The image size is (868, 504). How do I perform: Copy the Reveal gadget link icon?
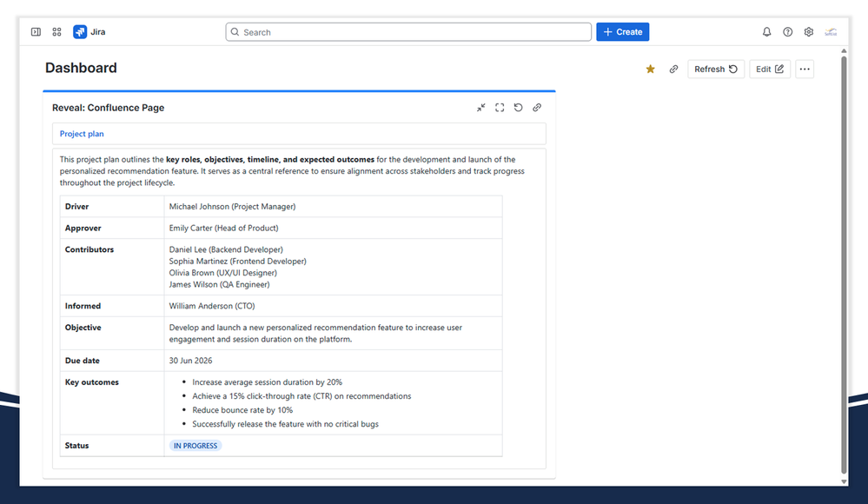click(537, 108)
